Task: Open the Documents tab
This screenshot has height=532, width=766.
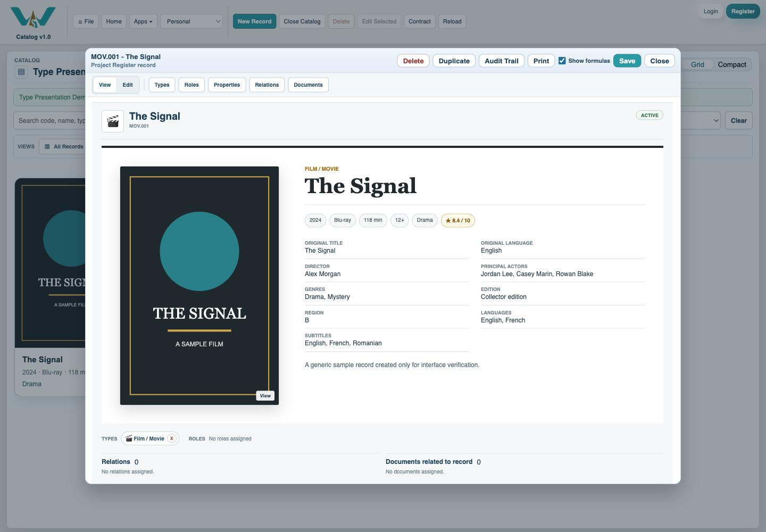Action: [309, 85]
